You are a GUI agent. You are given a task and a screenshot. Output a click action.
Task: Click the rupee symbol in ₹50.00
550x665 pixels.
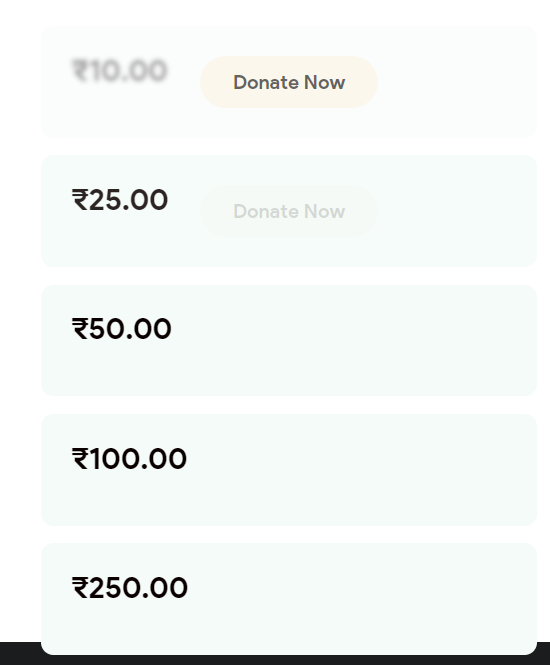tap(80, 329)
